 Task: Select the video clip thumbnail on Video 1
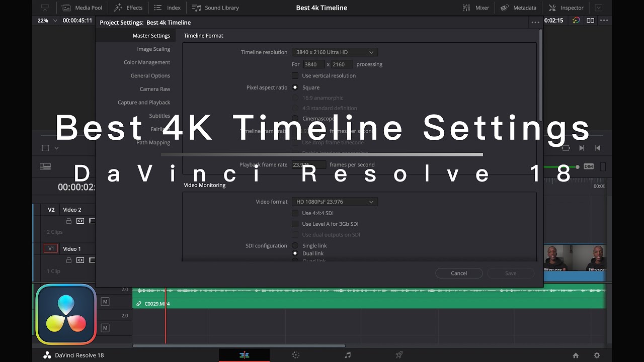pos(575,257)
